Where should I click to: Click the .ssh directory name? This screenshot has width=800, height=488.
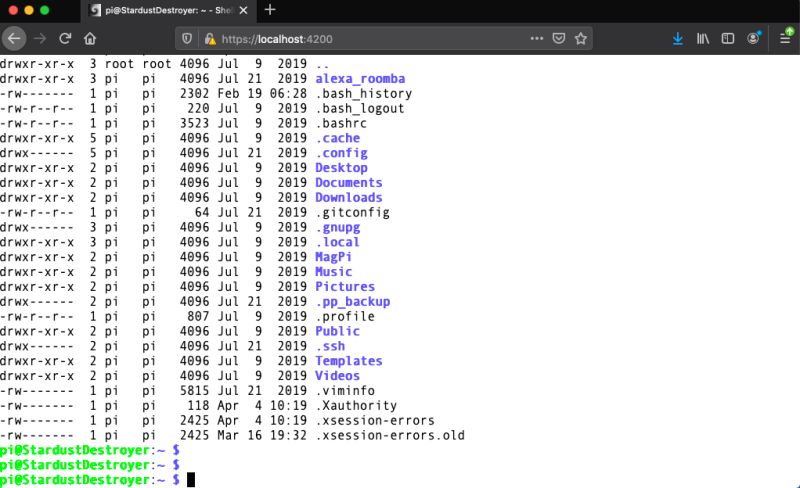click(330, 346)
